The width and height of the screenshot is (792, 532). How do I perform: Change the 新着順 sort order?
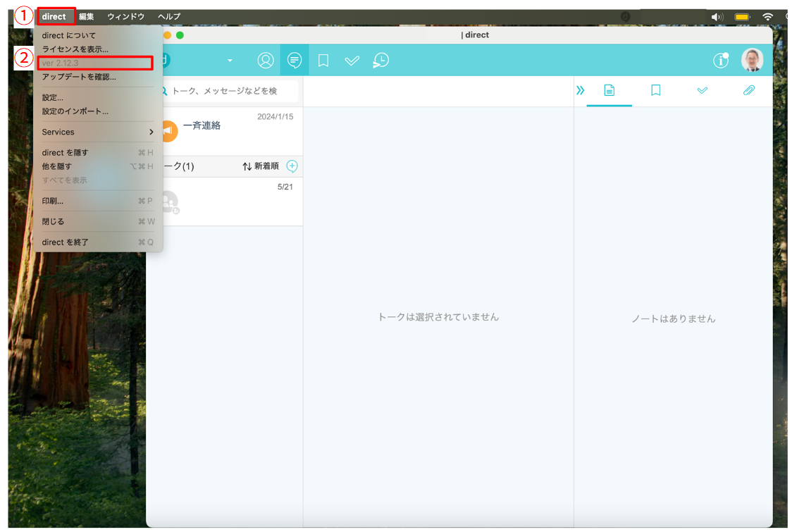pyautogui.click(x=261, y=166)
